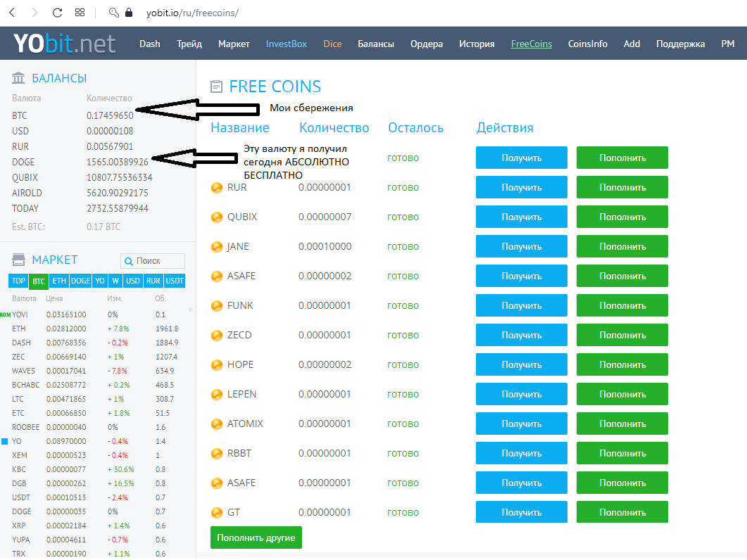747x560 pixels.
Task: Select the ETH market tab
Action: [59, 281]
